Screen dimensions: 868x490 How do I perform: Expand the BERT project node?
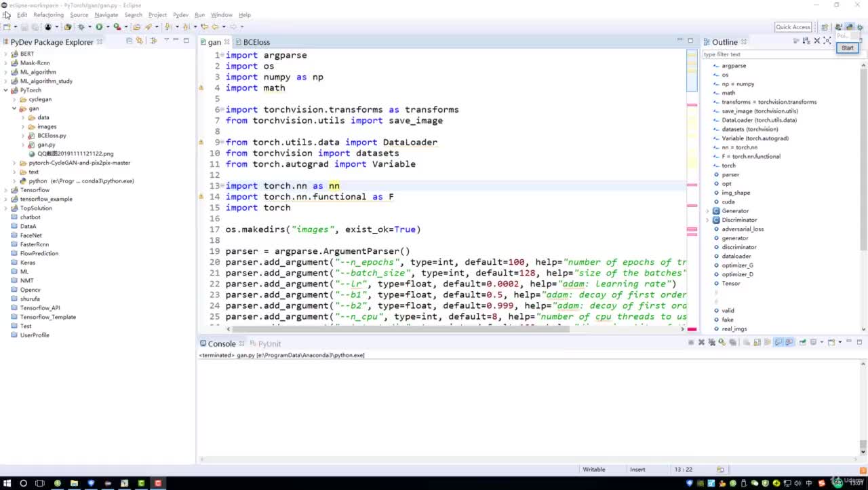pyautogui.click(x=6, y=54)
